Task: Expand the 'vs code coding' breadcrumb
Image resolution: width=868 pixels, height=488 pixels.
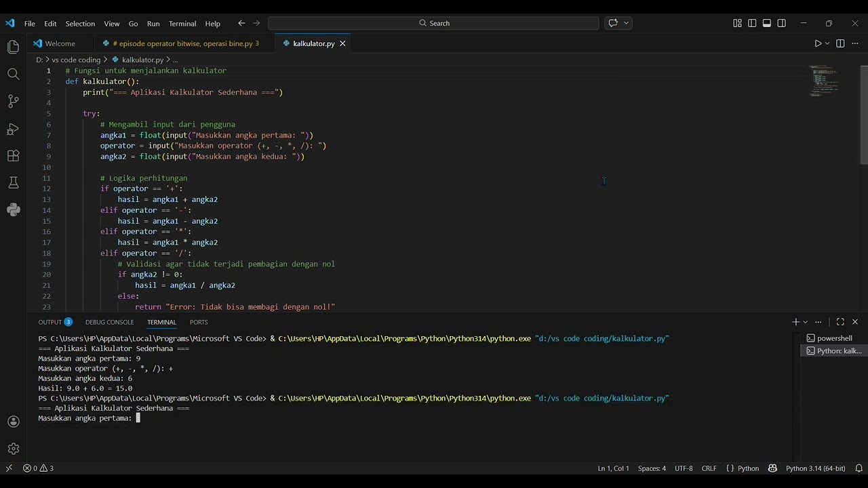Action: click(76, 60)
